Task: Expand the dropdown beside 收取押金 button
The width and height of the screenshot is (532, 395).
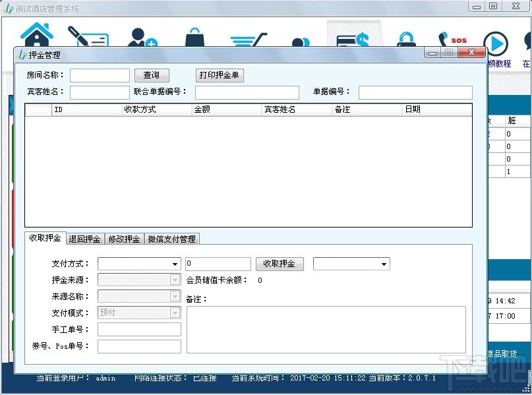Action: click(x=351, y=264)
